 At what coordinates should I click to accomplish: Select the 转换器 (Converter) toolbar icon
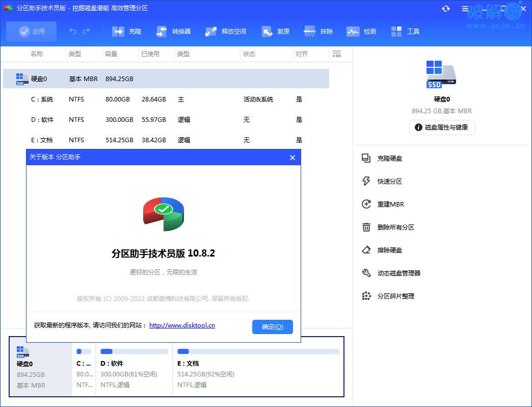tap(173, 31)
